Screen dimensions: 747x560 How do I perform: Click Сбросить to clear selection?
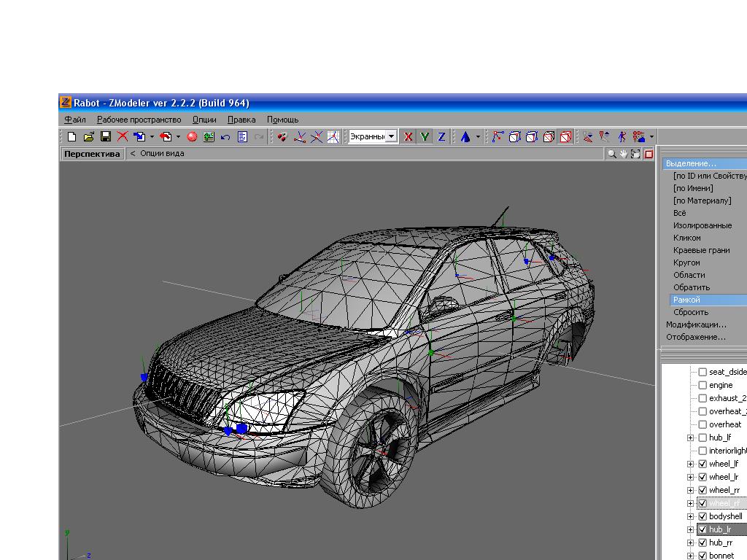[x=691, y=312]
